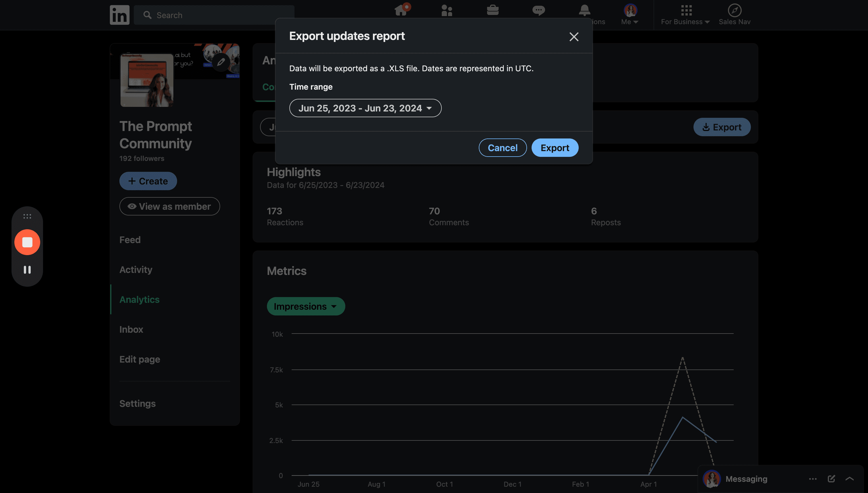Click the 6 Reposts stat
This screenshot has height=493, width=868.
tap(605, 216)
